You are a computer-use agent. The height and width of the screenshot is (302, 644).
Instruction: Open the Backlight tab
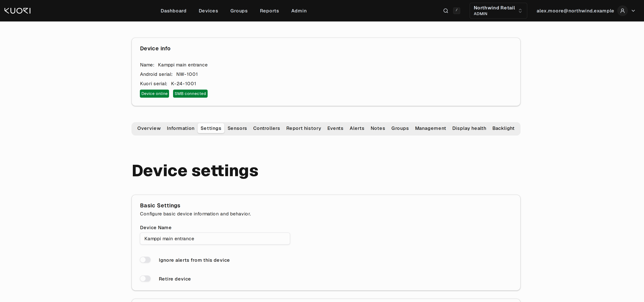[x=503, y=128]
